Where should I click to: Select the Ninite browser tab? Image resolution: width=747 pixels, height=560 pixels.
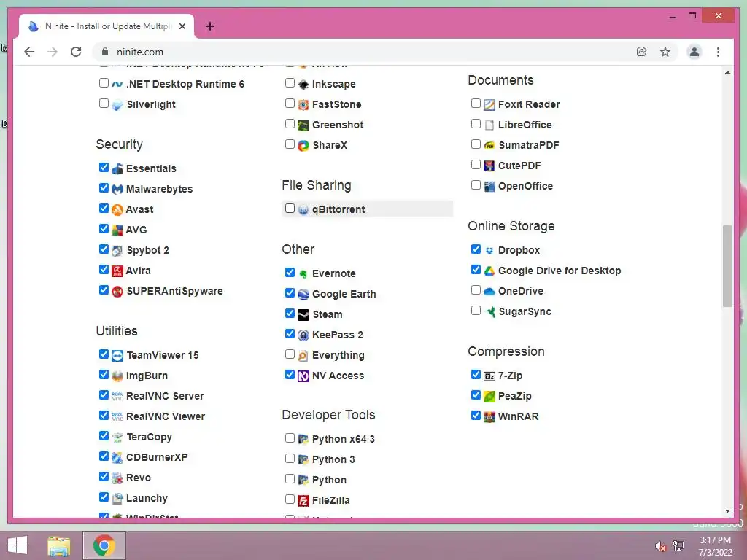pos(107,26)
